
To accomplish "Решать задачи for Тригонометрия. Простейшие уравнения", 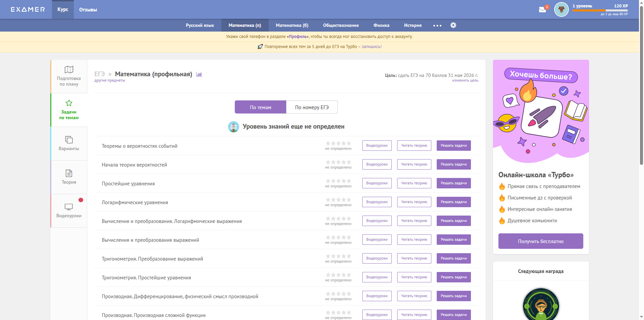I will coord(453,277).
